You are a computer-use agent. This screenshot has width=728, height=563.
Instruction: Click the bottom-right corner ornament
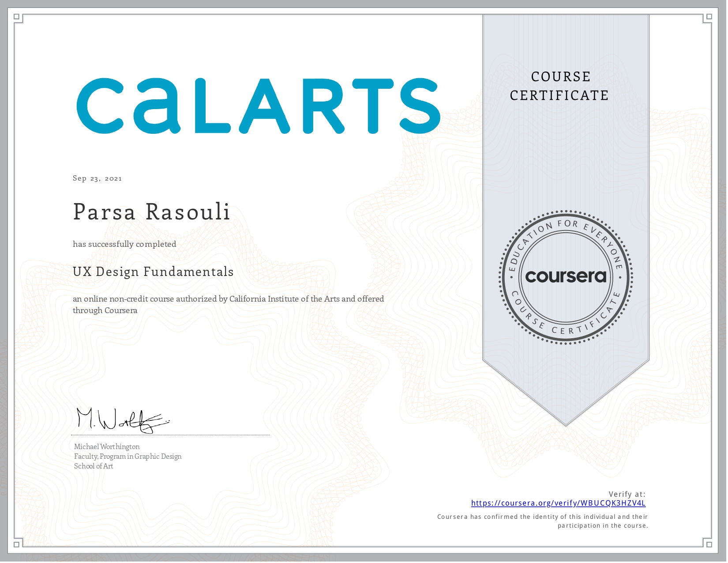[x=709, y=544]
